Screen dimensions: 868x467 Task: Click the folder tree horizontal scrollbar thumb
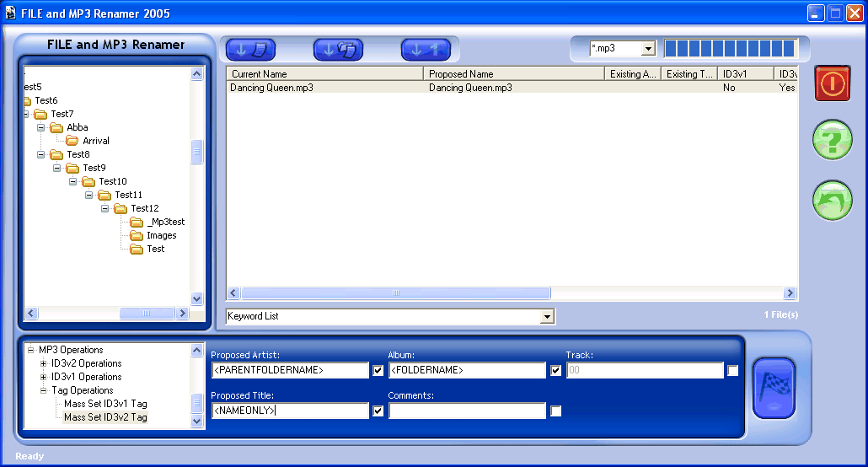(x=147, y=314)
